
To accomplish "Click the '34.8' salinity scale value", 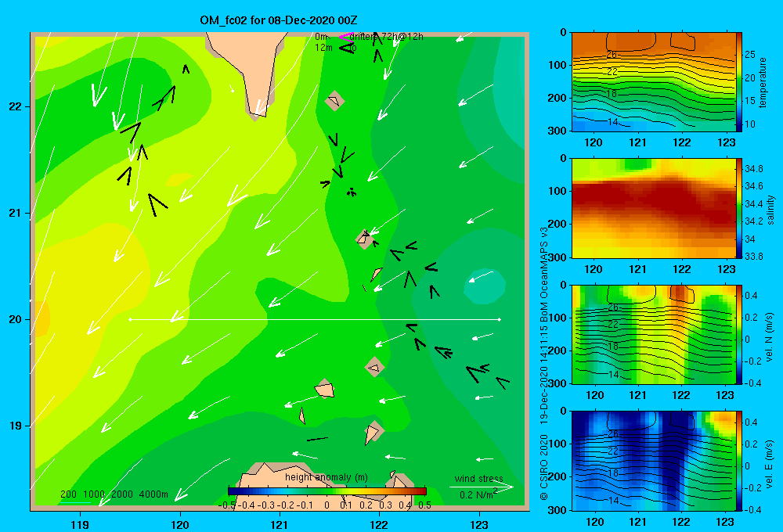I will (x=754, y=169).
